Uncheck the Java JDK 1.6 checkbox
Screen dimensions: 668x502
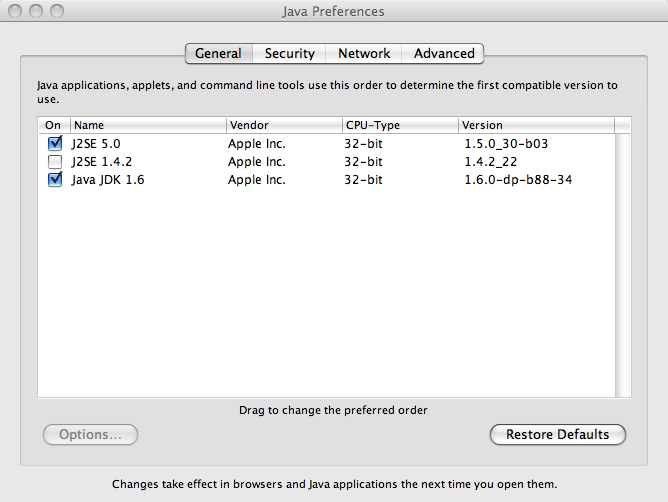pos(55,180)
